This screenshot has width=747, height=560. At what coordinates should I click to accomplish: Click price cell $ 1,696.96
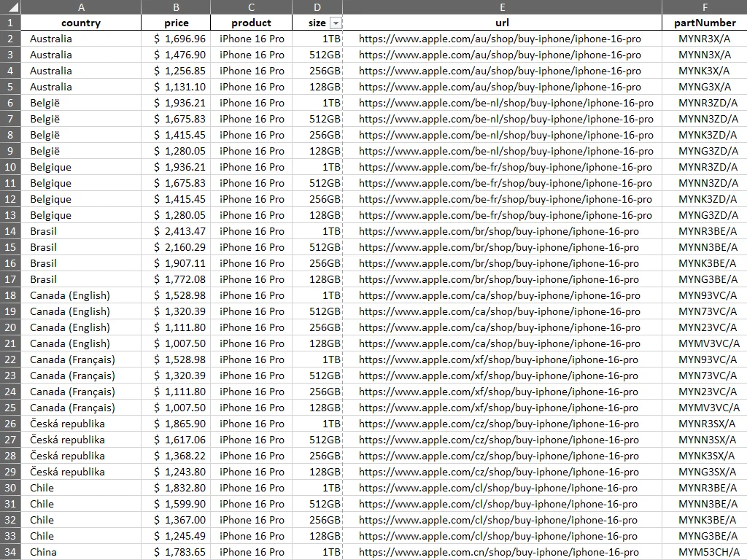click(x=176, y=39)
